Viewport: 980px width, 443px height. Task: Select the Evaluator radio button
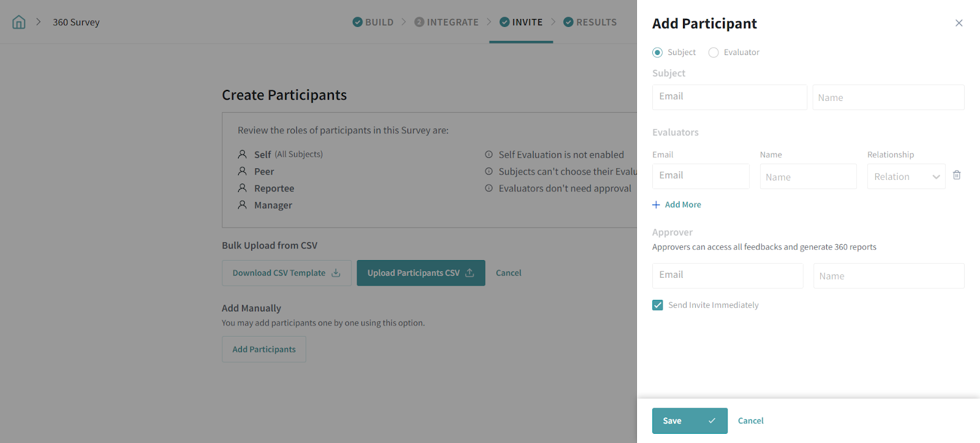click(x=714, y=53)
